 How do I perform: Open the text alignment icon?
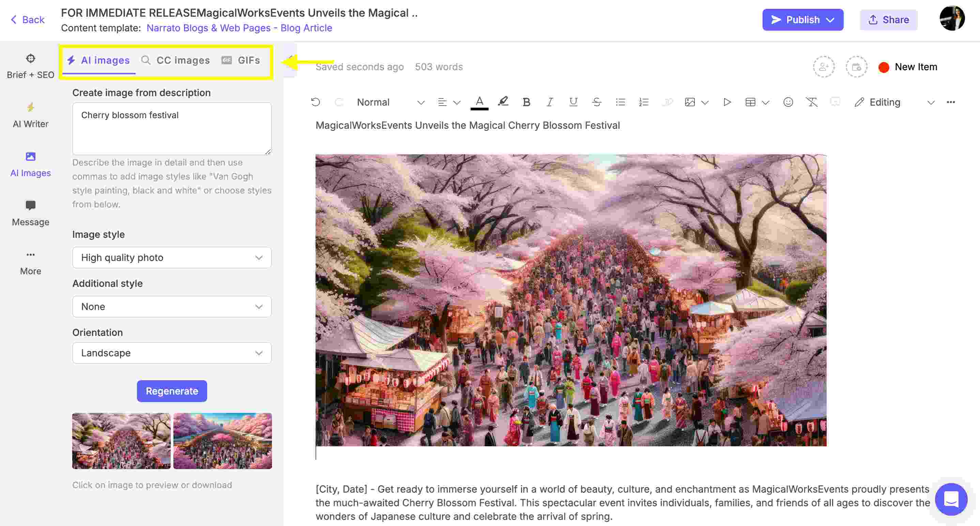[x=442, y=102]
